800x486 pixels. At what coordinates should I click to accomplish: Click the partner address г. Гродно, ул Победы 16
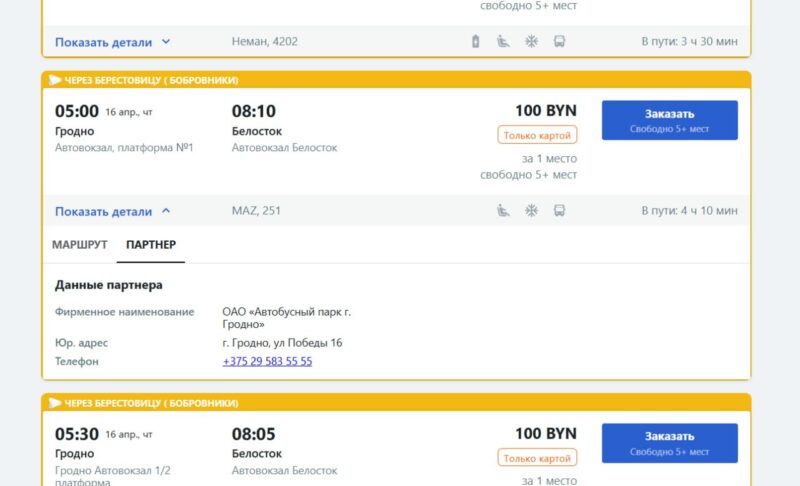click(282, 343)
